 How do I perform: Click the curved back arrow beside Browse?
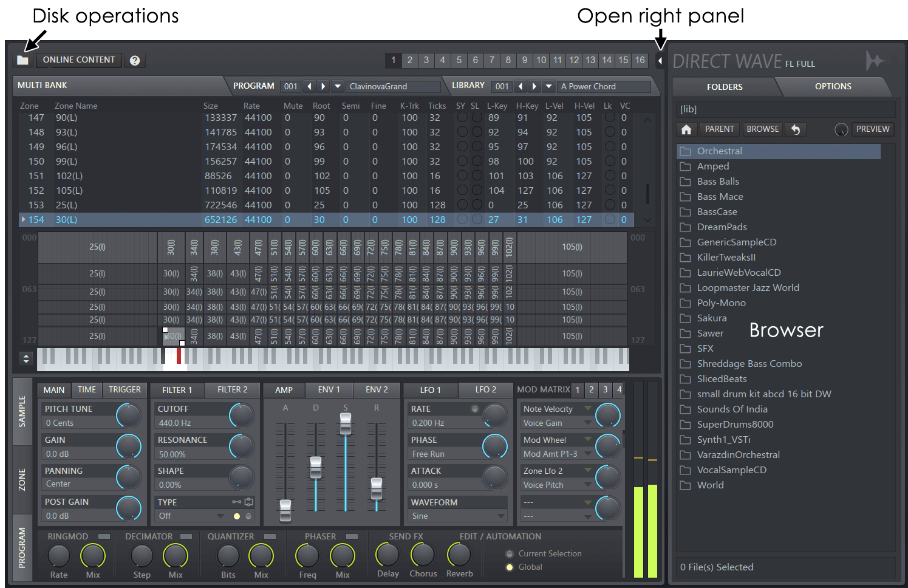point(795,129)
